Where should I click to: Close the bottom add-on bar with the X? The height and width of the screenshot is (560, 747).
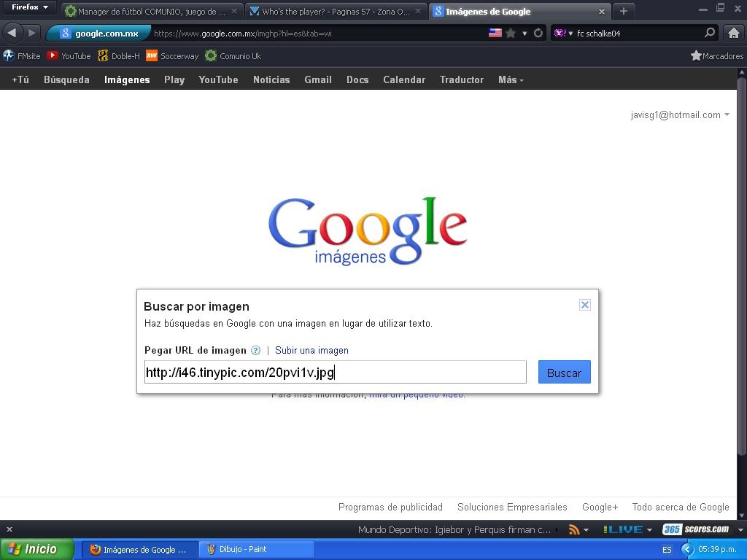click(x=9, y=529)
